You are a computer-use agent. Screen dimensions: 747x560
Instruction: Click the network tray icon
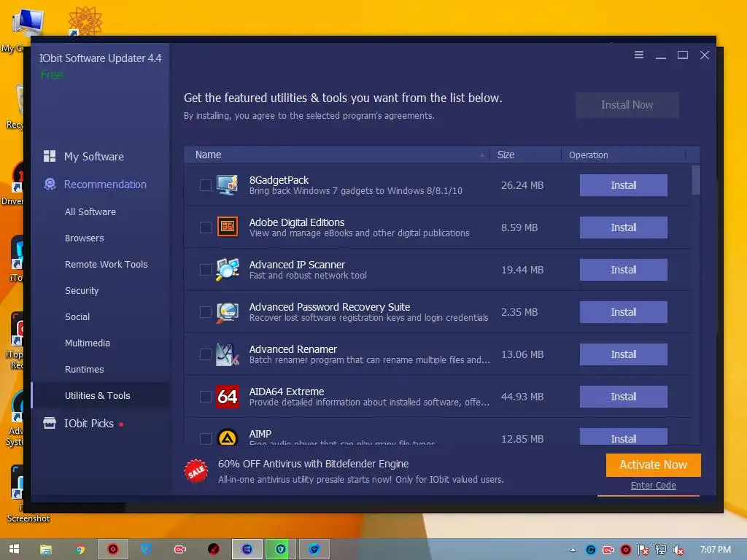[660, 550]
